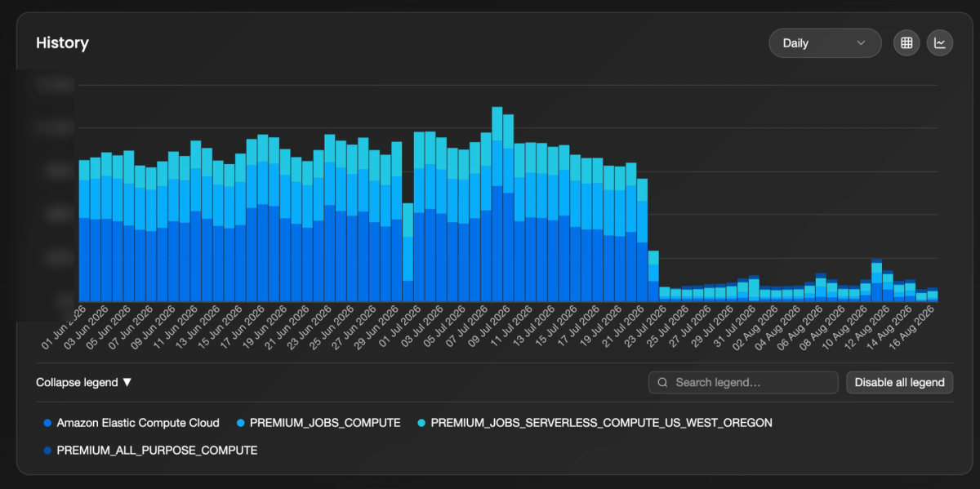980x489 pixels.
Task: Click the bar above 11 Aug 2026 peak
Action: (876, 280)
